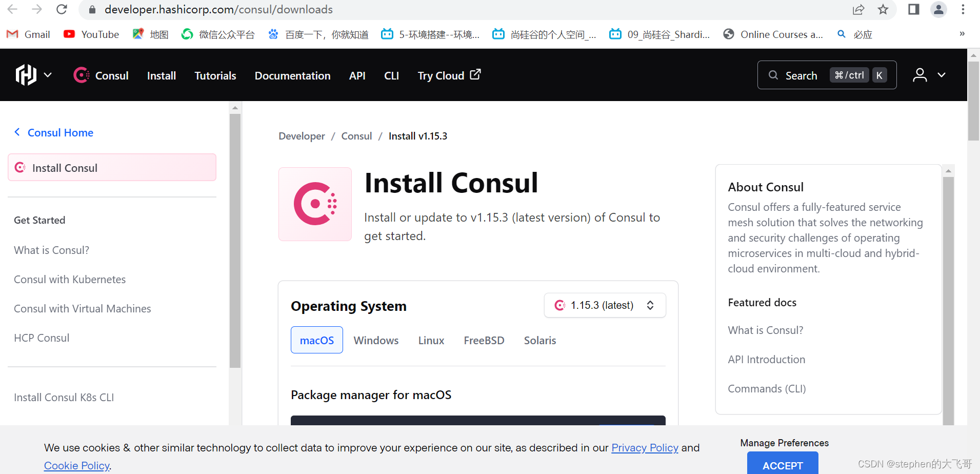Click the HashiCorp logo in the header
The width and height of the screenshot is (980, 474).
point(26,75)
